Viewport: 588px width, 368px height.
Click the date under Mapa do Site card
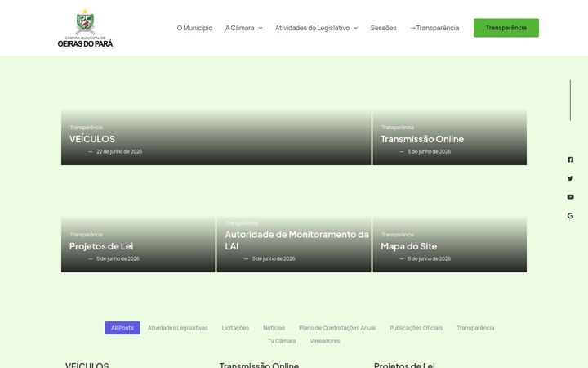point(430,258)
